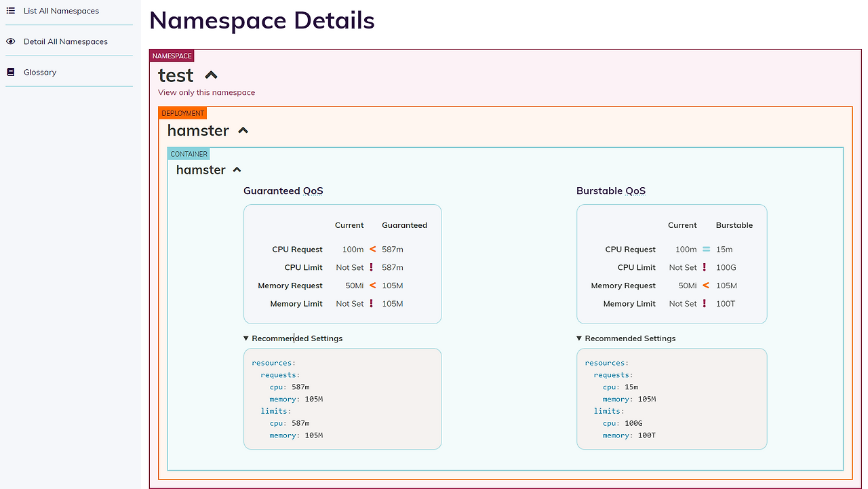Click the NAMESPACE badge label
This screenshot has height=489, width=868.
coord(172,55)
